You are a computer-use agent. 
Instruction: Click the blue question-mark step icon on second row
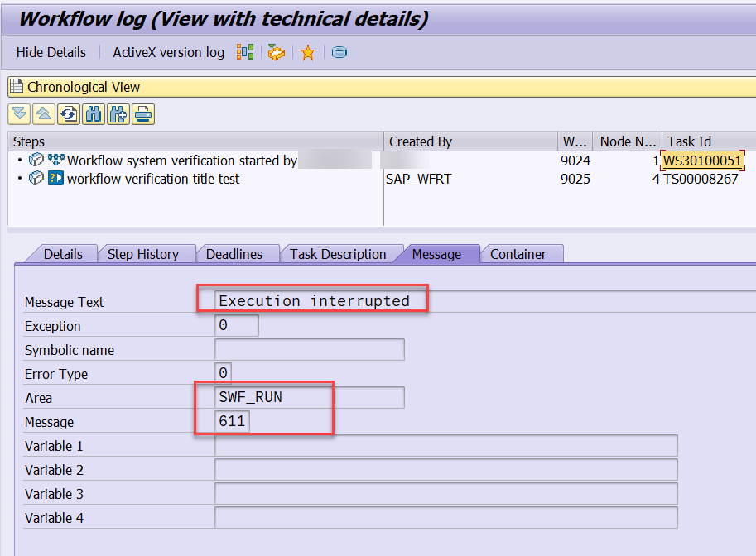coord(55,178)
